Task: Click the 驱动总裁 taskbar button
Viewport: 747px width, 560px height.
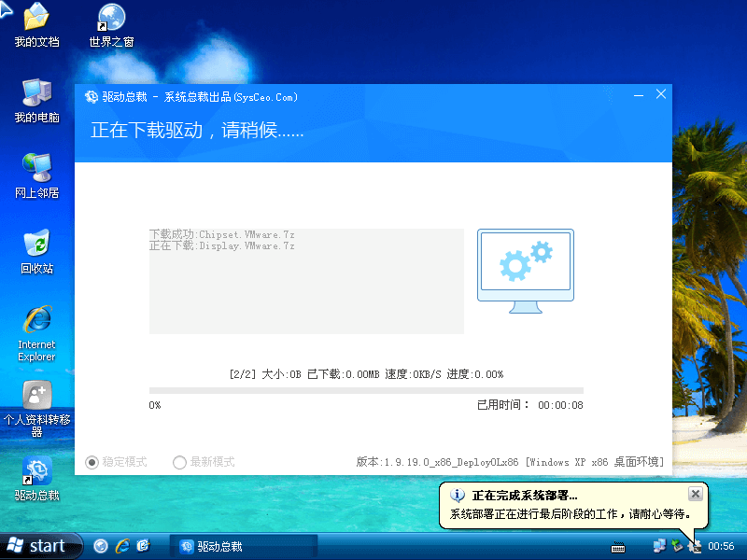Action: coord(244,546)
